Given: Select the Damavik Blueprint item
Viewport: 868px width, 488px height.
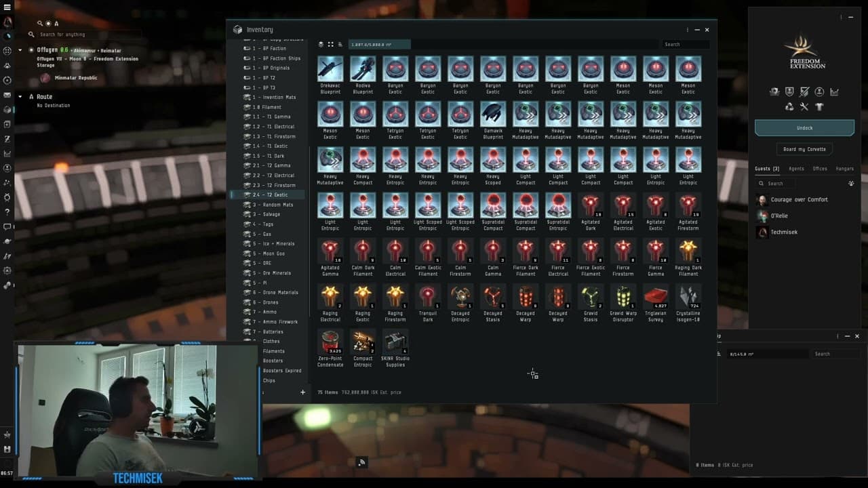Looking at the screenshot, I should (x=493, y=121).
